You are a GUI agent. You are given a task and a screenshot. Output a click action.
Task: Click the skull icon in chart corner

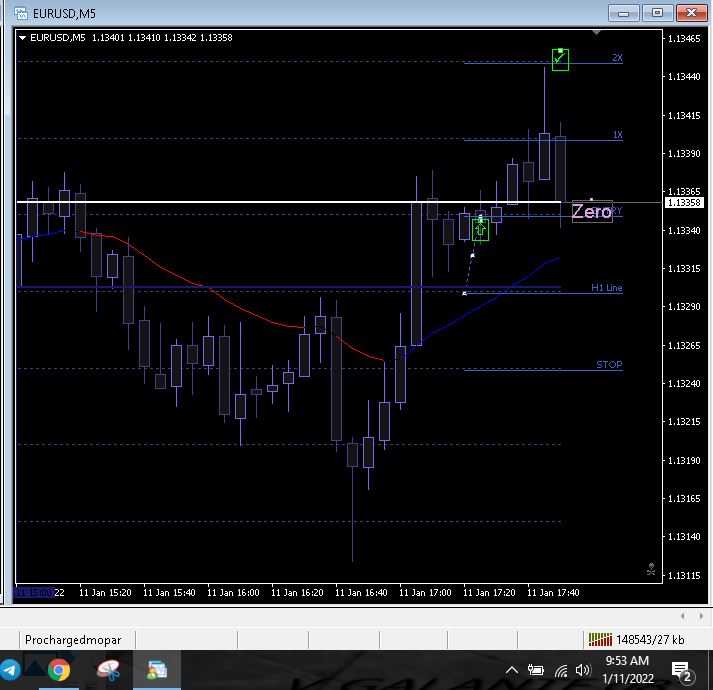point(651,569)
